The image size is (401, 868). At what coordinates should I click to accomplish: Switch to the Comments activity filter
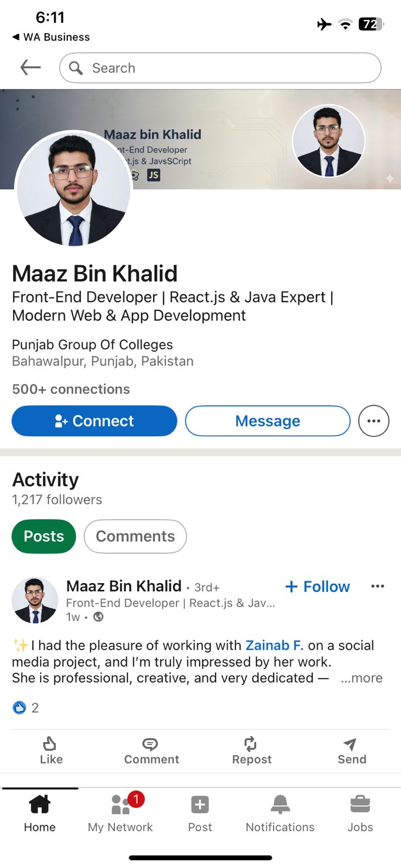pos(135,537)
